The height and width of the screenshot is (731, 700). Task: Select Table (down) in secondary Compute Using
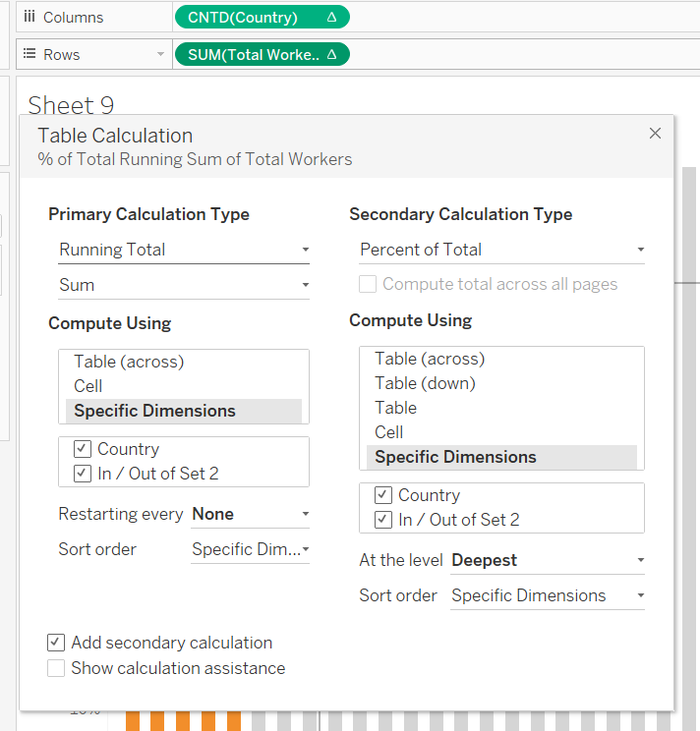(425, 383)
